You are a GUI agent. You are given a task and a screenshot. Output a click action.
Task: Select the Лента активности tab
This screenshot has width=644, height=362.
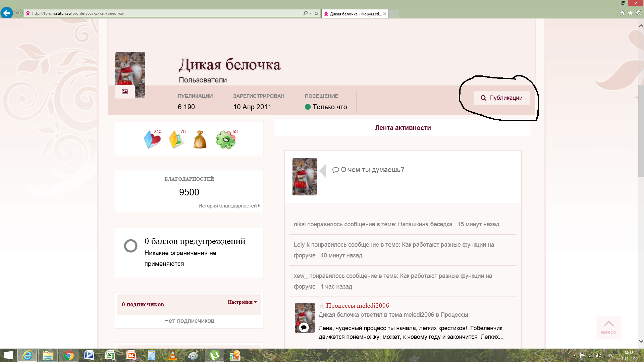pyautogui.click(x=402, y=128)
